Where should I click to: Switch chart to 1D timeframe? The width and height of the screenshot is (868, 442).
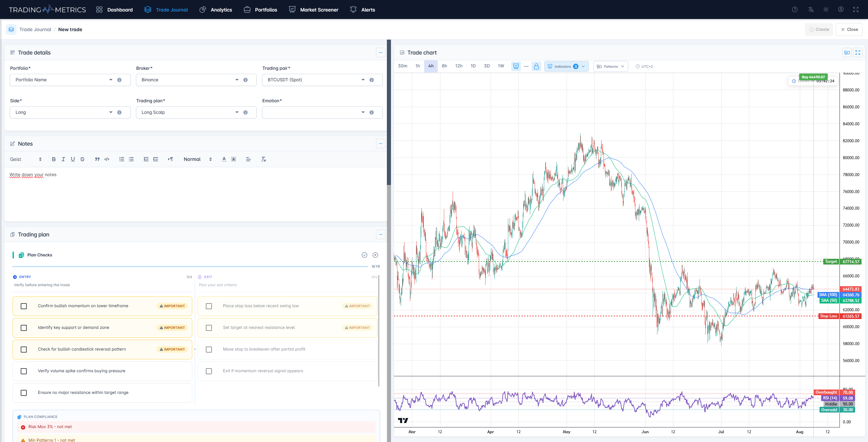coord(473,66)
